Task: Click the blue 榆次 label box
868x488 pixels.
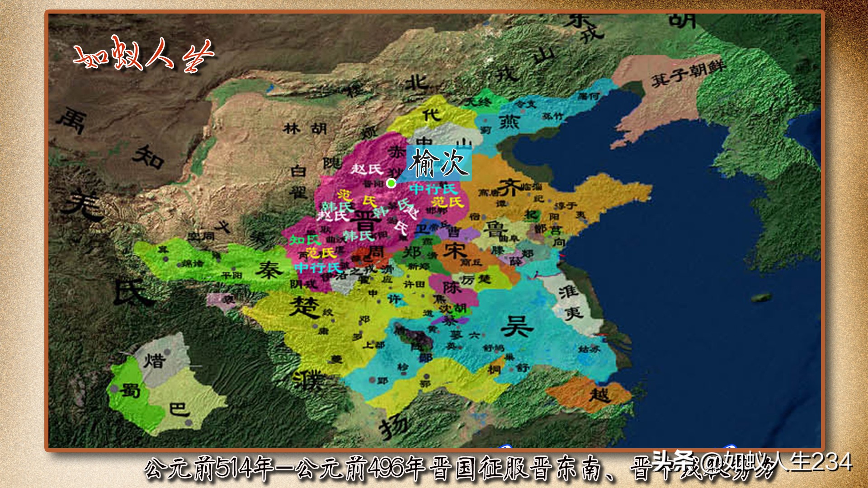Action: [x=439, y=163]
